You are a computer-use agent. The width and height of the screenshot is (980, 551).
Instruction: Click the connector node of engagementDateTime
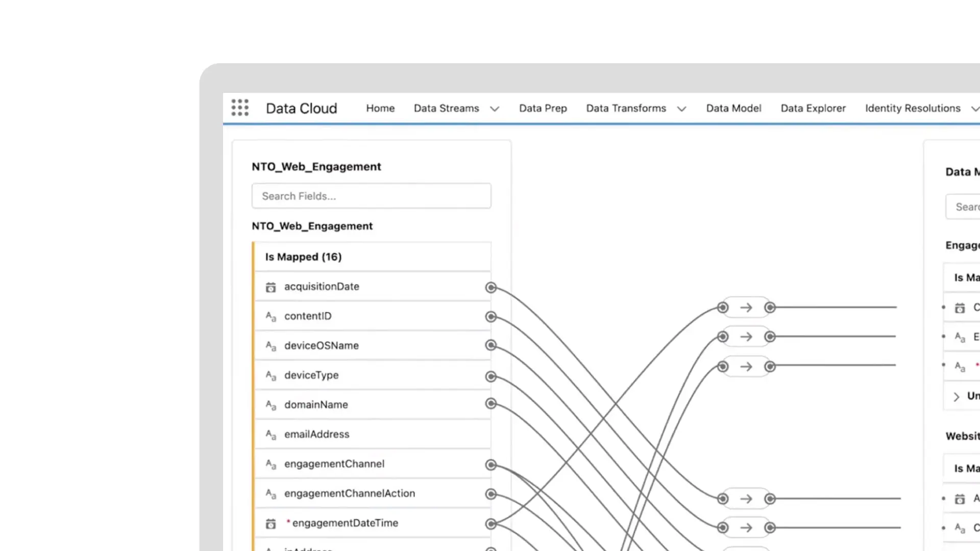coord(491,524)
